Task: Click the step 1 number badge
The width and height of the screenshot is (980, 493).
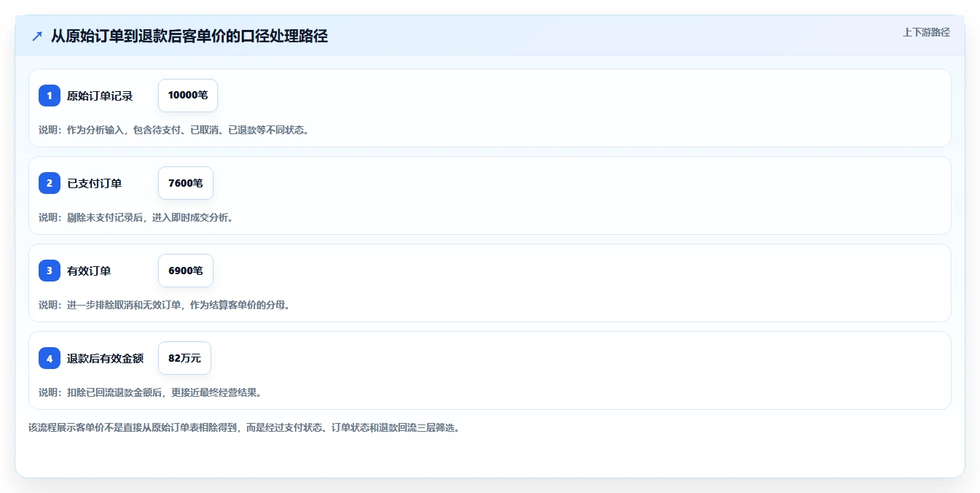Action: [50, 96]
